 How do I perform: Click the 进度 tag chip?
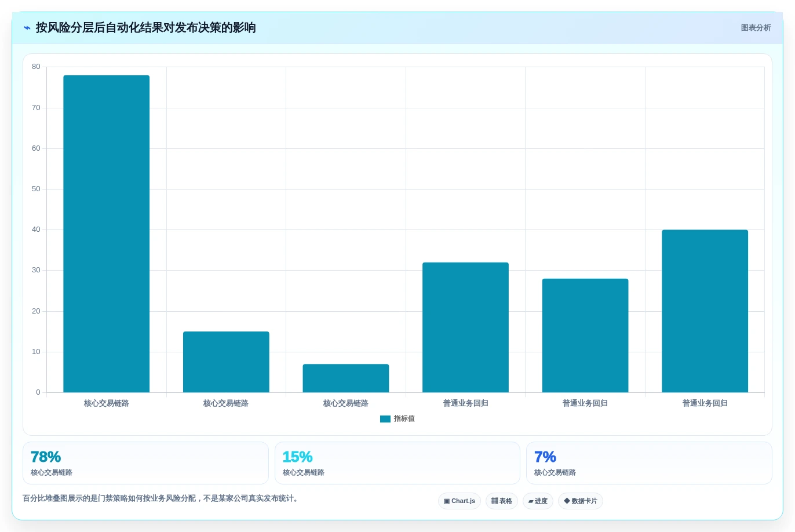(538, 501)
